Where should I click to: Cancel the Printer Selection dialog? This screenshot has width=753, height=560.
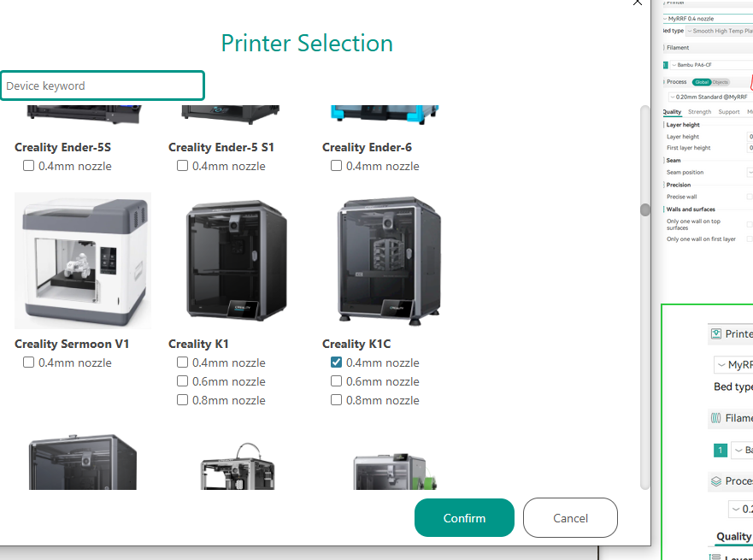570,518
